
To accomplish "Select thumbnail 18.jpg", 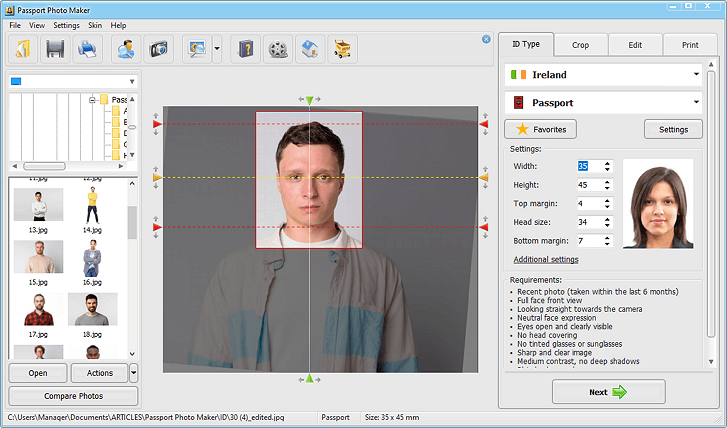I will pos(92,314).
